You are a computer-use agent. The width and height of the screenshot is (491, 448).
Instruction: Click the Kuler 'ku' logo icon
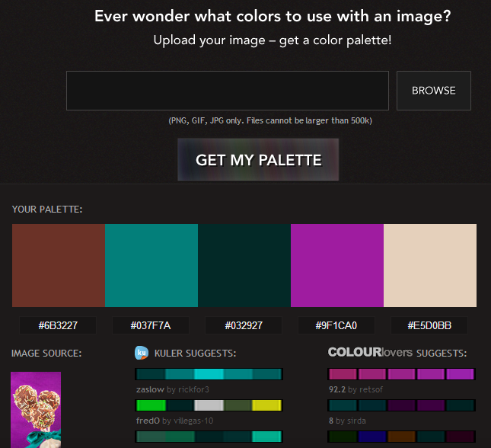click(x=142, y=353)
